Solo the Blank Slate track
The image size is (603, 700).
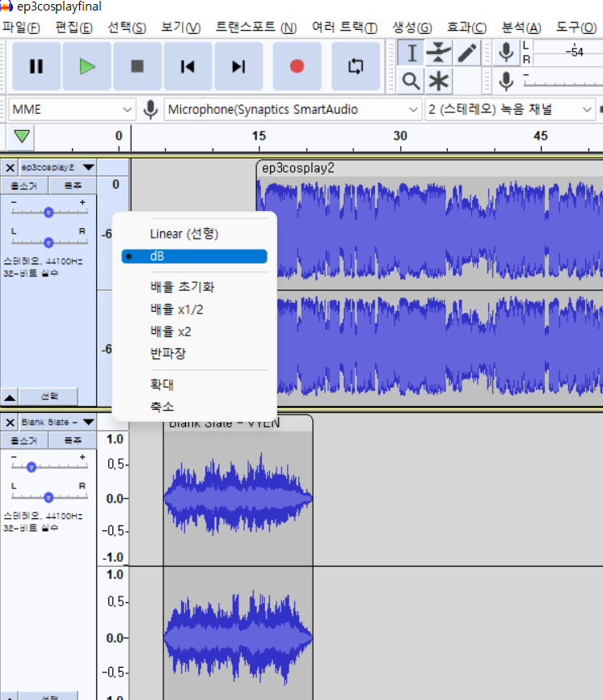click(x=72, y=441)
